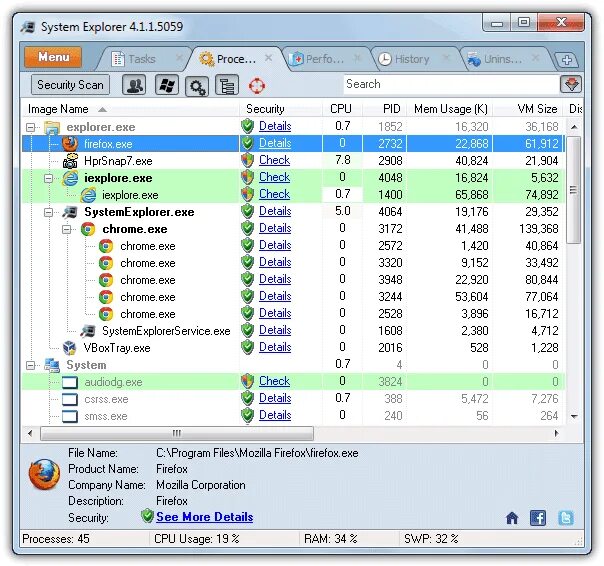Collapse the System tree node
This screenshot has width=604, height=566.
[30, 365]
